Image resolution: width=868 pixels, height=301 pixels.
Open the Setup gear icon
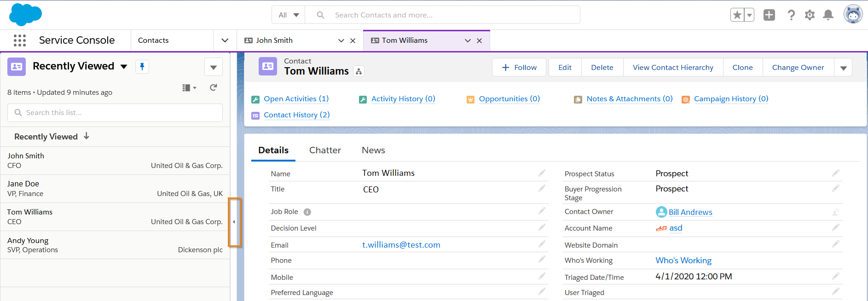tap(810, 15)
